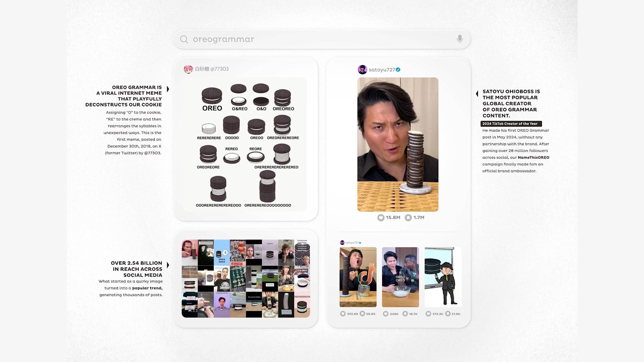
Task: Click the small satoyu727 avatar above thumbnails
Action: coord(342,243)
